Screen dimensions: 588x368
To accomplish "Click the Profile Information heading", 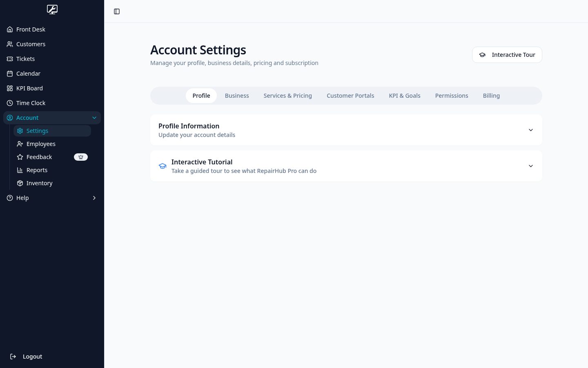I will click(189, 126).
